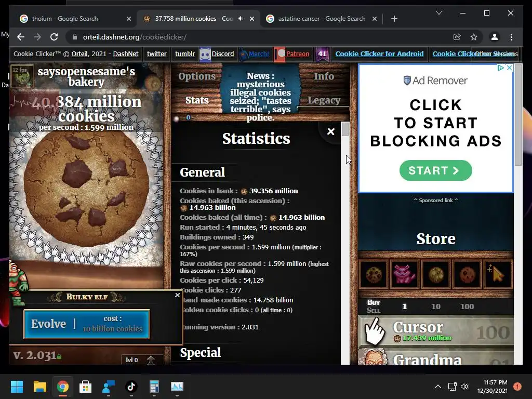Open the Chrome profile menu
The height and width of the screenshot is (399, 532).
(x=495, y=37)
